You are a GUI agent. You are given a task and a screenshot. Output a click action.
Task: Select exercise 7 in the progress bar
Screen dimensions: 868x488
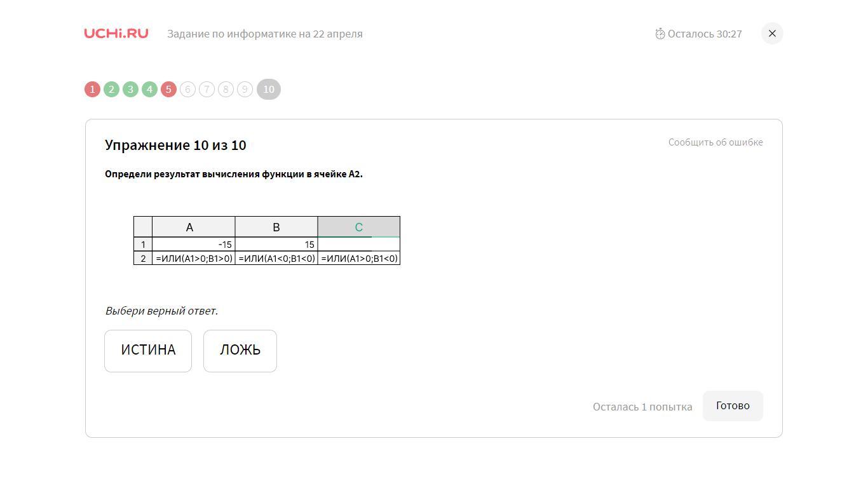point(207,90)
